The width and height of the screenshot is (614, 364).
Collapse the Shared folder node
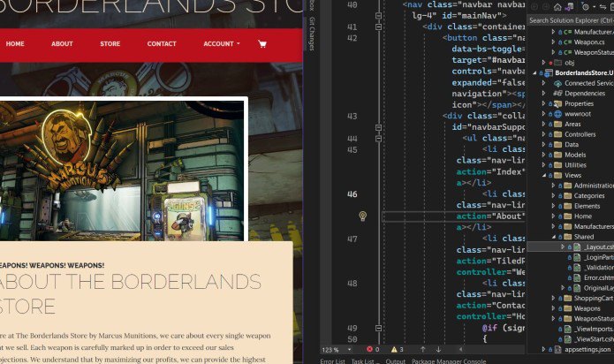click(x=553, y=237)
